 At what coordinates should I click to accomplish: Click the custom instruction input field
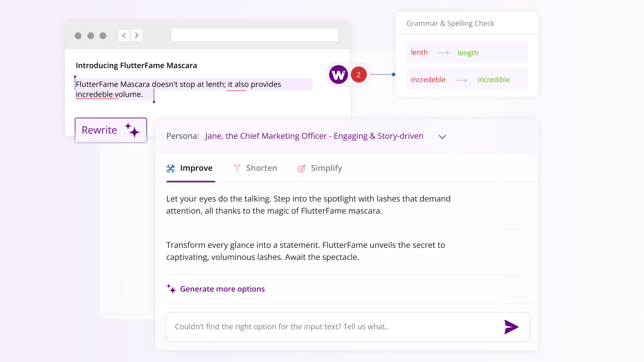point(332,327)
